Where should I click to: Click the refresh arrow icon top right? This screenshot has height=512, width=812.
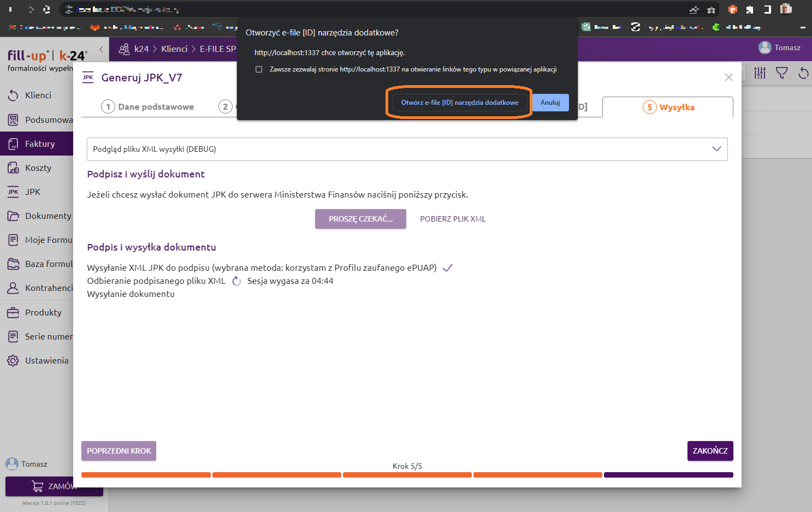click(x=803, y=73)
